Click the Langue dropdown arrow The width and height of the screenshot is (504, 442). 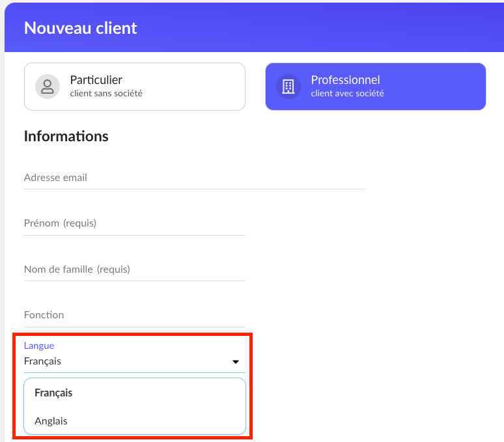[236, 362]
